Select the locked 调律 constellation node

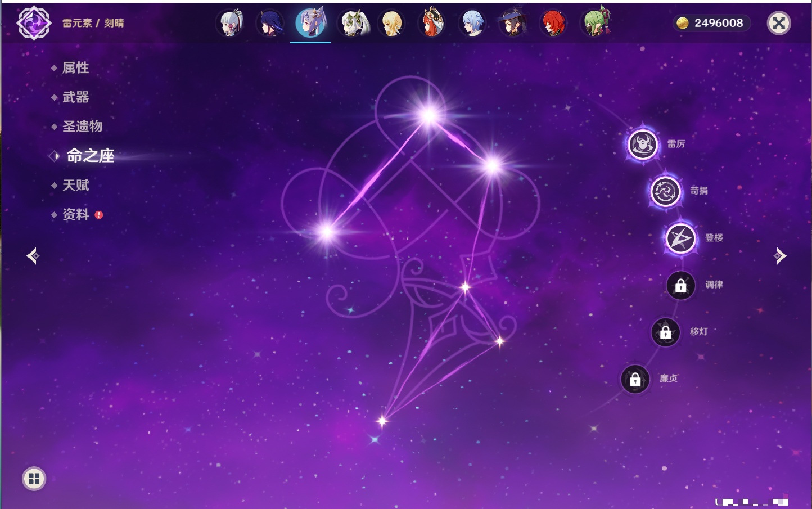(680, 286)
